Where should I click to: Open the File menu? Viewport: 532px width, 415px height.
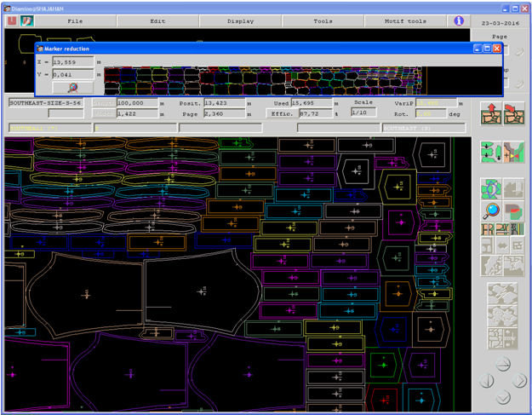(x=75, y=20)
